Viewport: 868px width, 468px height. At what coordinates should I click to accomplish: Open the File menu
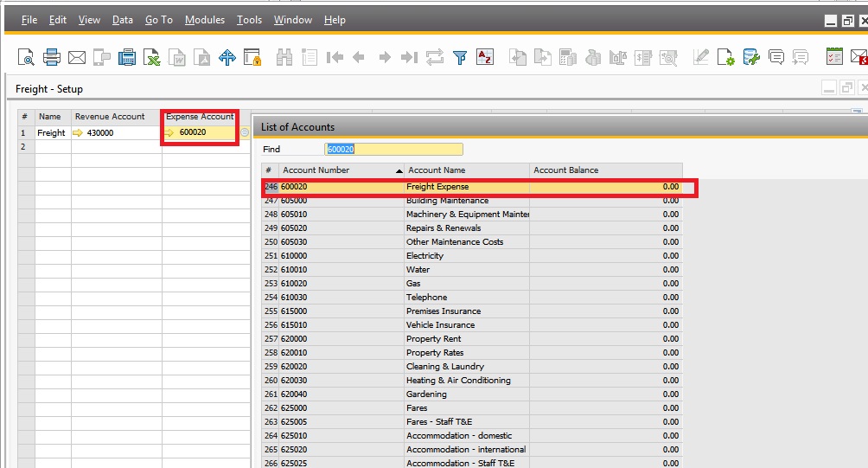(29, 20)
